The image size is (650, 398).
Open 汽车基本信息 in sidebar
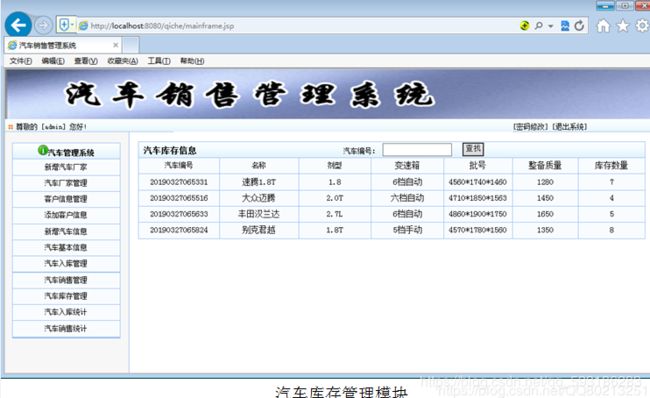tap(66, 248)
